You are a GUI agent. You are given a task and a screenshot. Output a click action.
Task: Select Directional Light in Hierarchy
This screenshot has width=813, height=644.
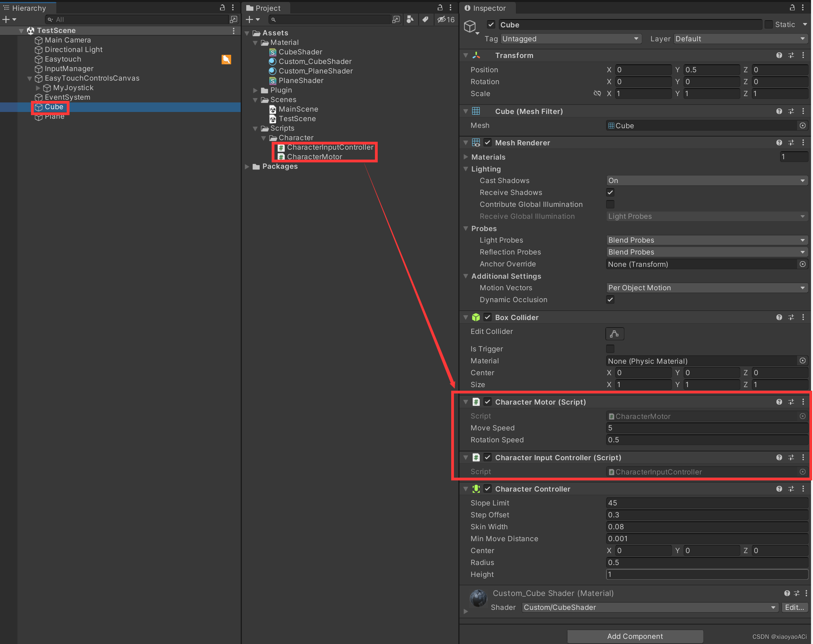coord(73,50)
